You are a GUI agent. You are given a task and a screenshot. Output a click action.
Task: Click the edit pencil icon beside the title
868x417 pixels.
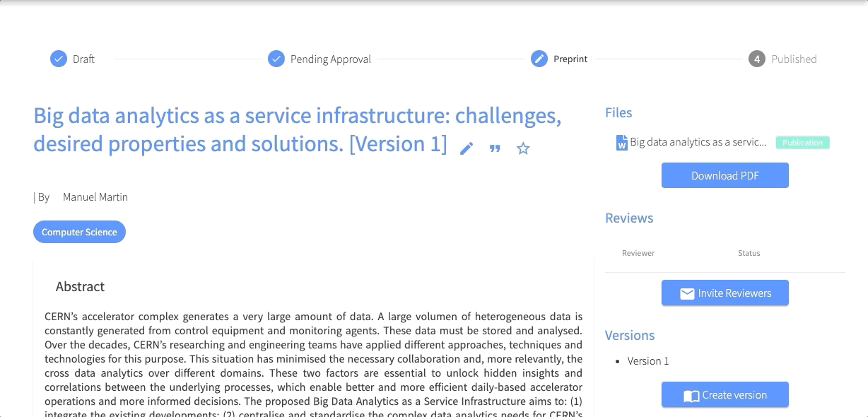467,148
